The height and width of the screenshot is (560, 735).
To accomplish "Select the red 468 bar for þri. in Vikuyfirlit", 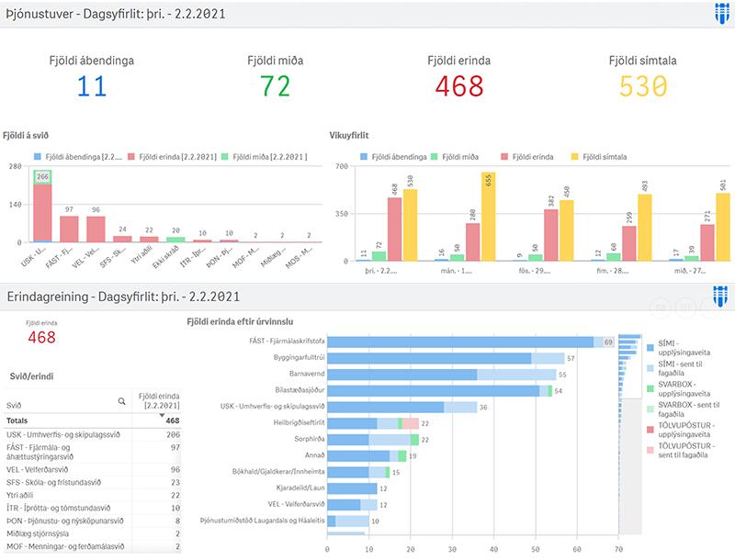I will (395, 229).
